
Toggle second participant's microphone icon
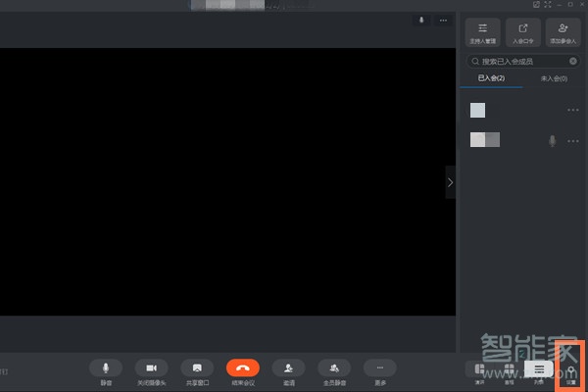coord(552,140)
